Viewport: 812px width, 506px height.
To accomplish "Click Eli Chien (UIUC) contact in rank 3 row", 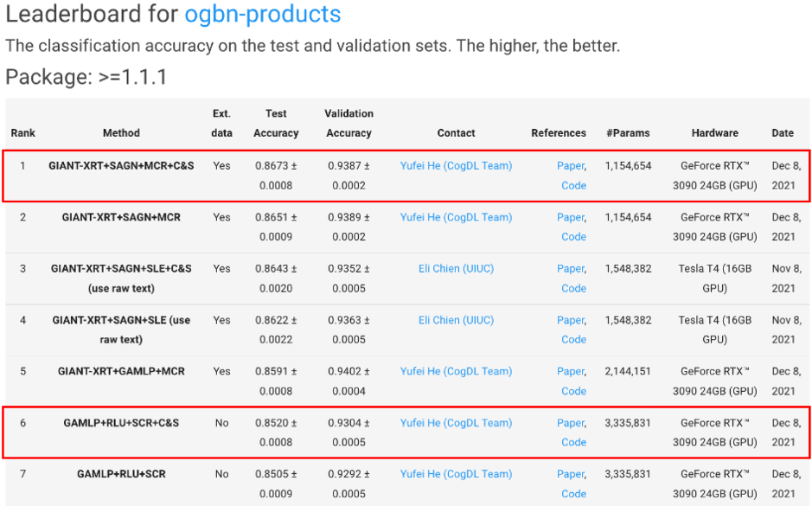I will (x=456, y=268).
